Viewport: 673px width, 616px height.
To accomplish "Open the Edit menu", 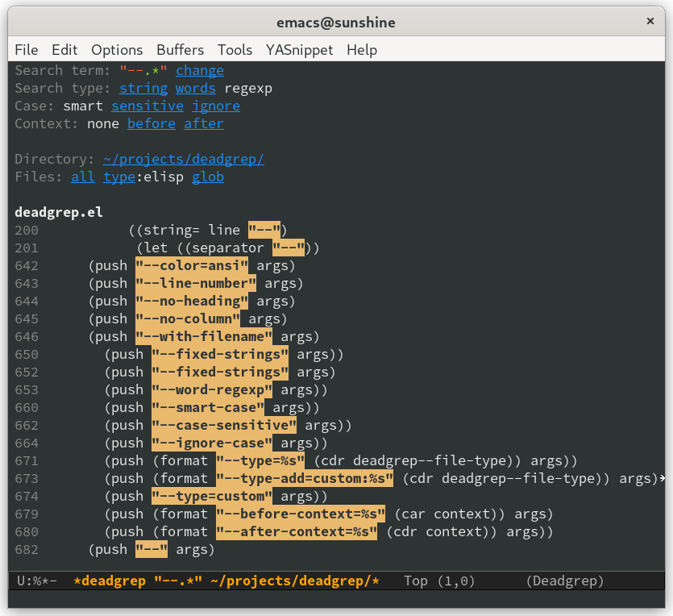I will pyautogui.click(x=64, y=50).
